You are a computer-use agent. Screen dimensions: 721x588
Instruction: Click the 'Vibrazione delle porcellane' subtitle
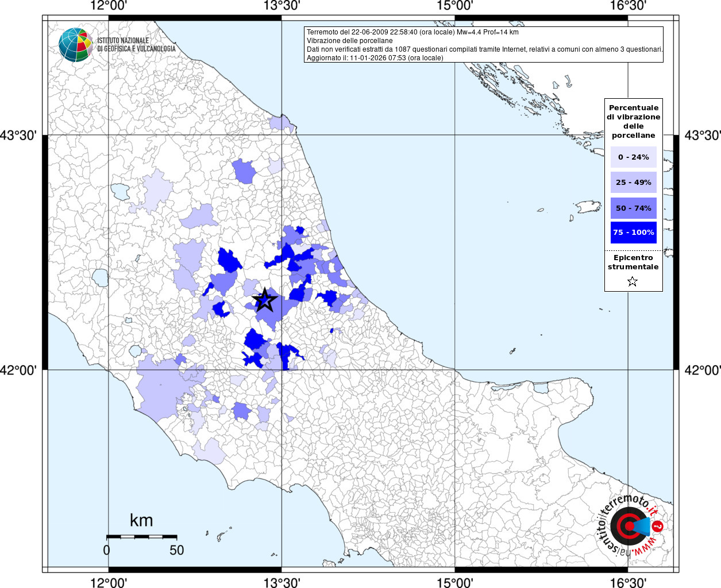(x=350, y=41)
